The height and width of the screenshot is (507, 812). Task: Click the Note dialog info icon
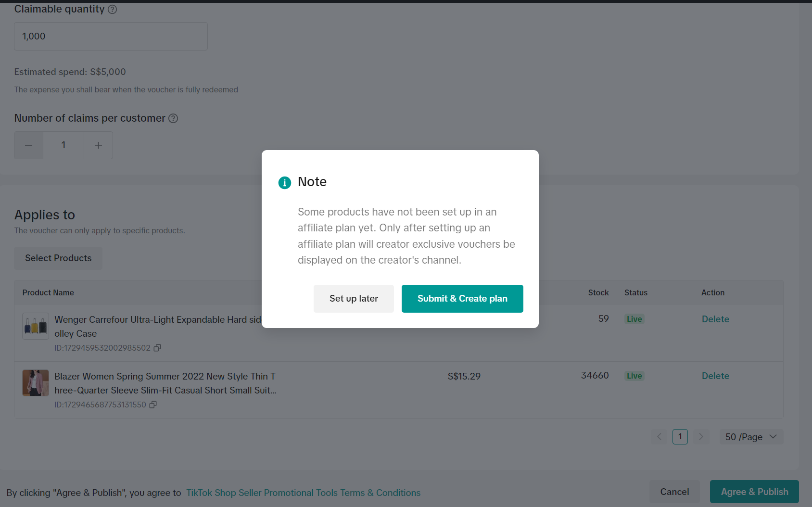tap(285, 183)
